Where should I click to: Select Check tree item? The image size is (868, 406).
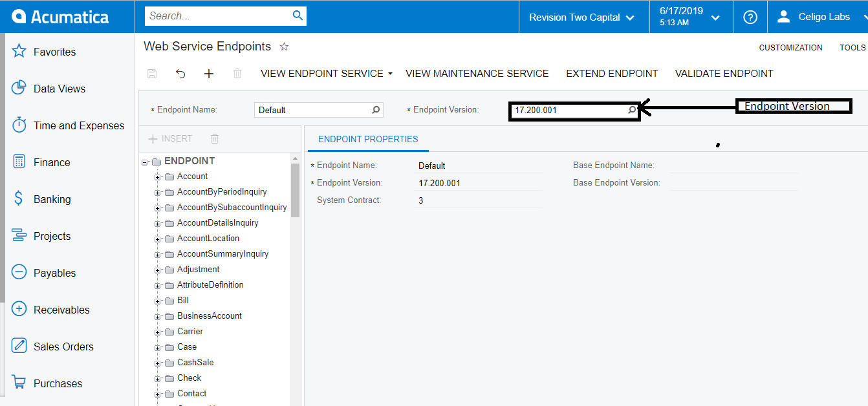pyautogui.click(x=189, y=378)
